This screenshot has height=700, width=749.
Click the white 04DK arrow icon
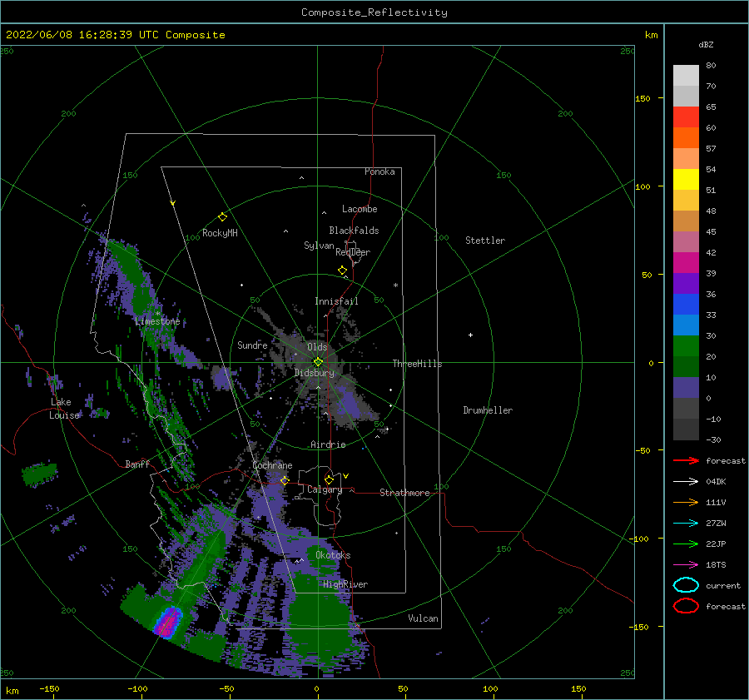pyautogui.click(x=686, y=482)
